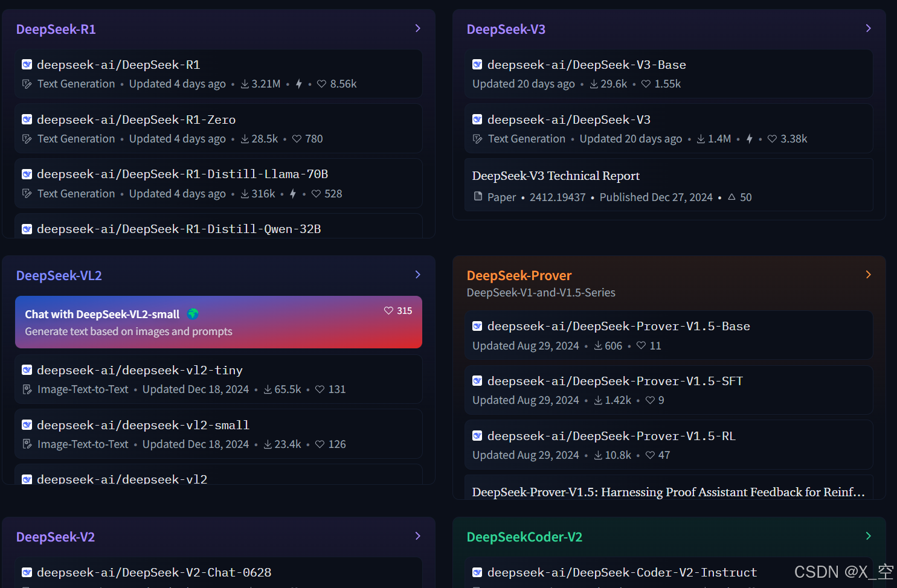Open the DeepSeek-VL2 collection title
Screen dimensions: 897x588
[59, 275]
